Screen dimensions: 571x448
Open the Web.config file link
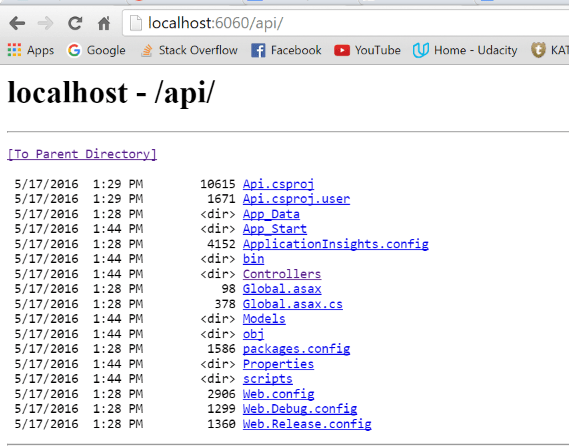pos(279,394)
